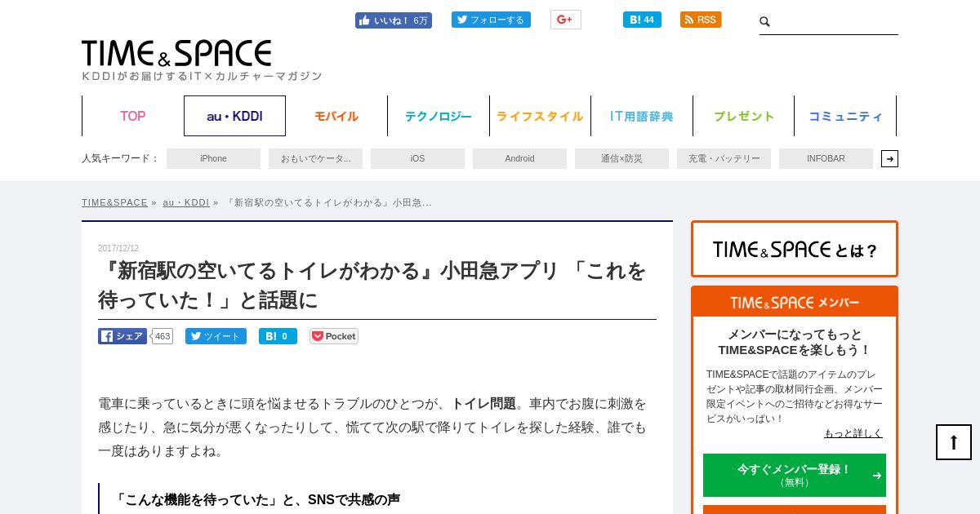Bookmark article with Hatena B! 0 button

tap(278, 336)
